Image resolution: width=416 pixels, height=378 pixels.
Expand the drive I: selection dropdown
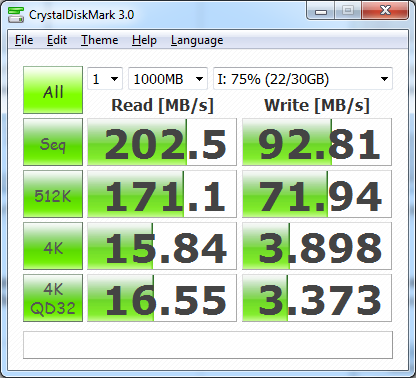click(x=303, y=79)
